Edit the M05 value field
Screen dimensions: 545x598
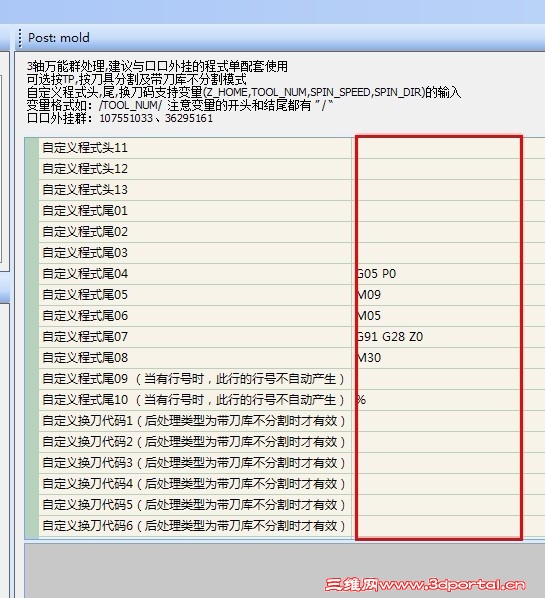449,316
